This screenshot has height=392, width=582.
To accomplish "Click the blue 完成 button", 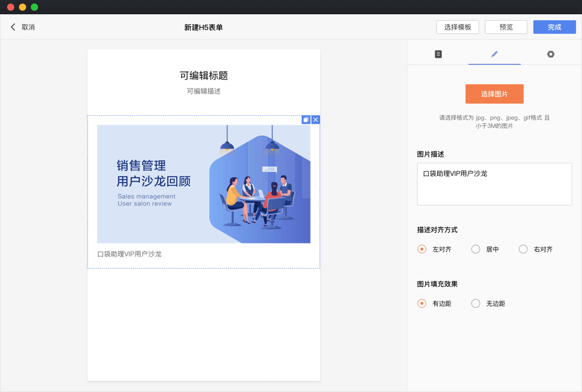I will (x=555, y=27).
